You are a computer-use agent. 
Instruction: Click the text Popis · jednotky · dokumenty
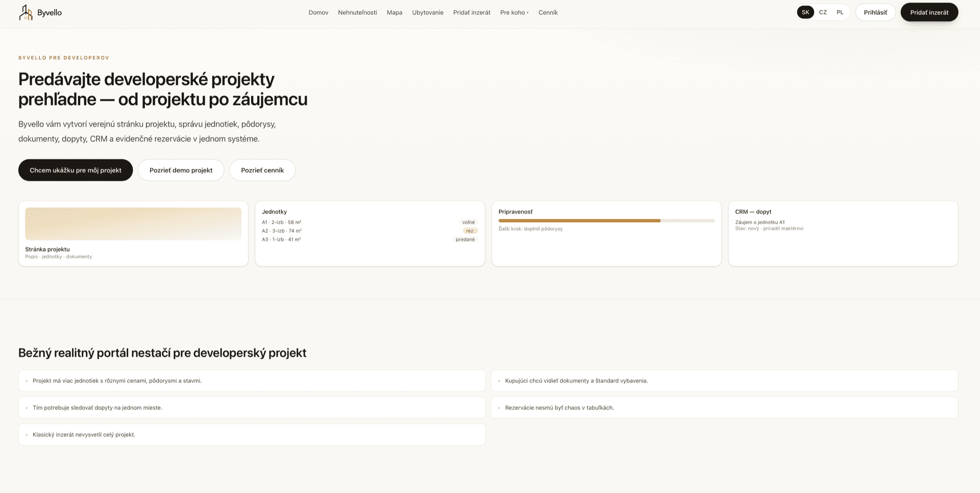(59, 256)
